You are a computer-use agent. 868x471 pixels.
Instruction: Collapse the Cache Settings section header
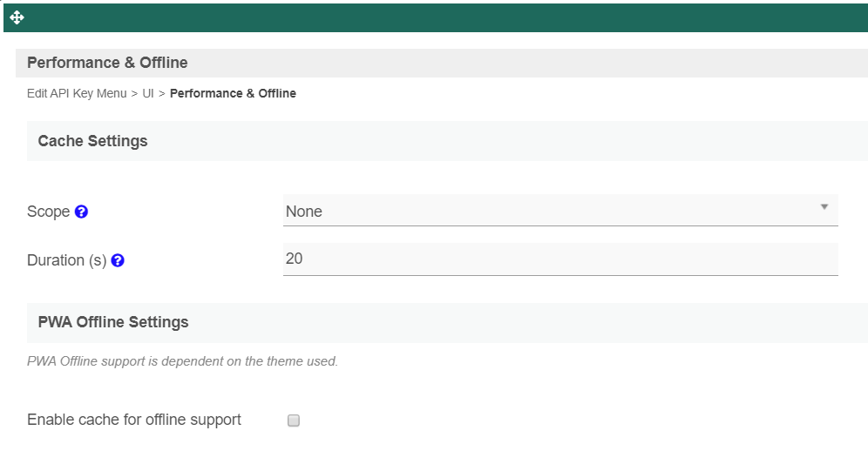coord(447,141)
